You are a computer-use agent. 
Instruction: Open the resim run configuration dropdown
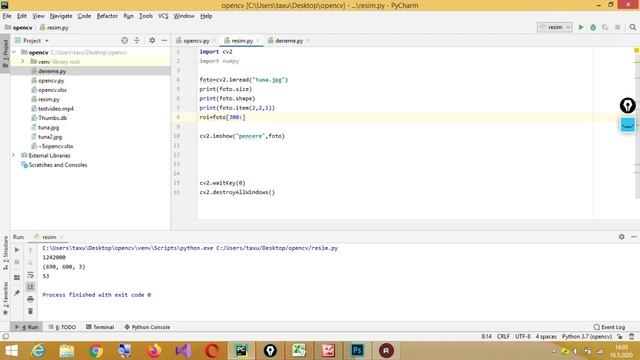pyautogui.click(x=555, y=27)
